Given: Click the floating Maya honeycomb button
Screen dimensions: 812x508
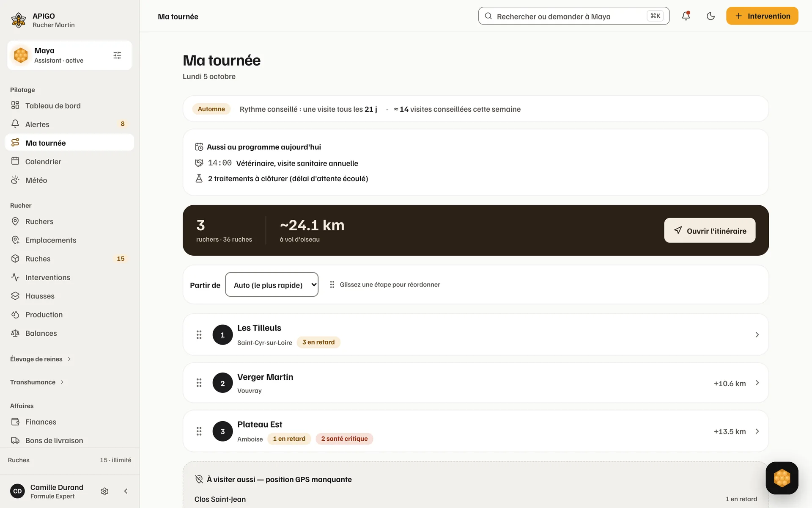Looking at the screenshot, I should coord(782,478).
